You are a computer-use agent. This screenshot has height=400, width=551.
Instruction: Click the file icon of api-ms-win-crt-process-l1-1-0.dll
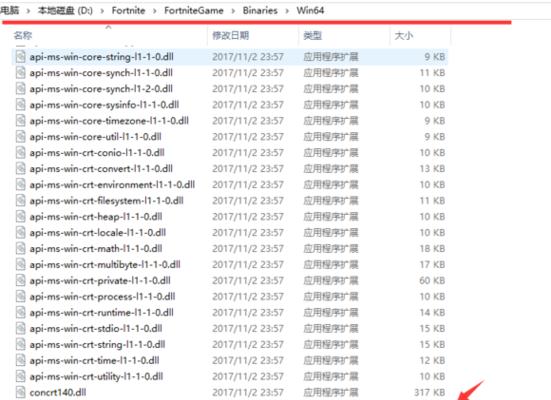(x=21, y=297)
